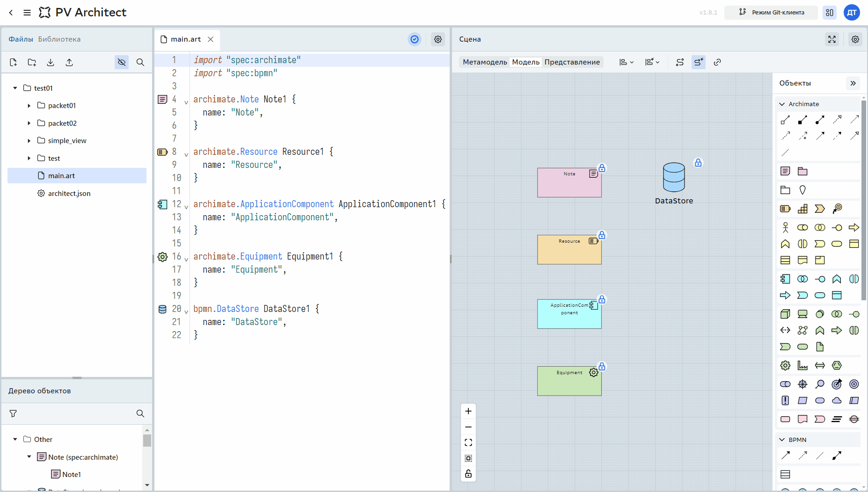Close the main.art tab
The height and width of the screenshot is (492, 868).
(211, 39)
